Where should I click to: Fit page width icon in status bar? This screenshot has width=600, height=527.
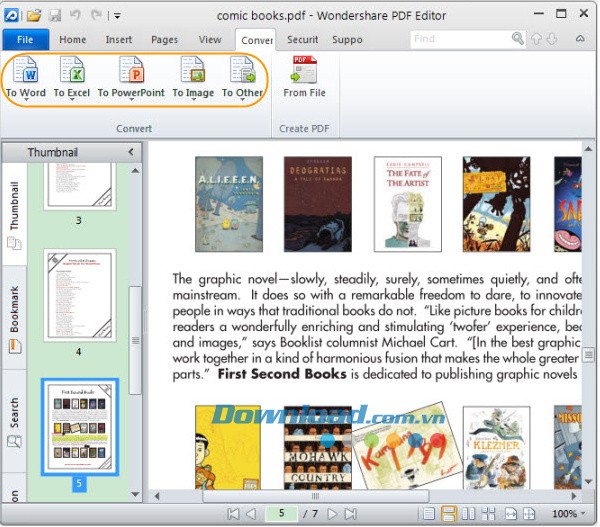point(511,514)
